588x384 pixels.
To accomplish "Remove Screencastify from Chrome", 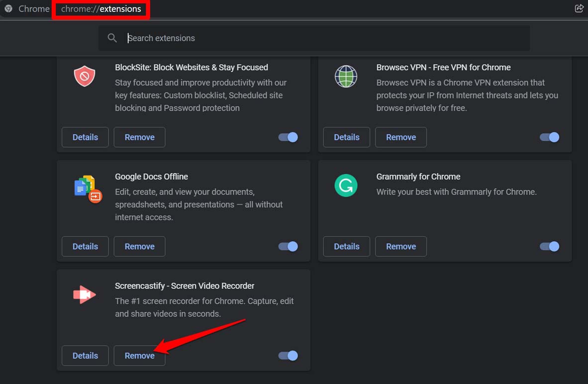I will pyautogui.click(x=139, y=355).
